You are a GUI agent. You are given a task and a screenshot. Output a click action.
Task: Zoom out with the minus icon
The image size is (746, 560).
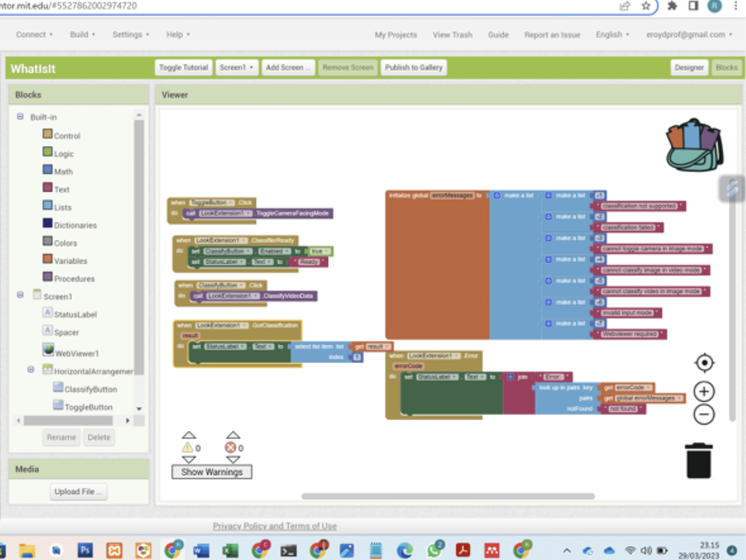704,414
